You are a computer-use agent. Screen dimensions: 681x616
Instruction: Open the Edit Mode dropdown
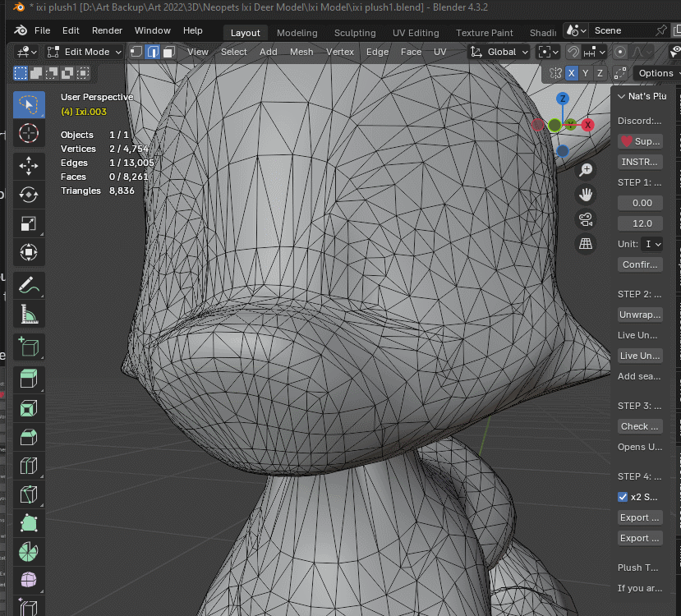coord(84,52)
